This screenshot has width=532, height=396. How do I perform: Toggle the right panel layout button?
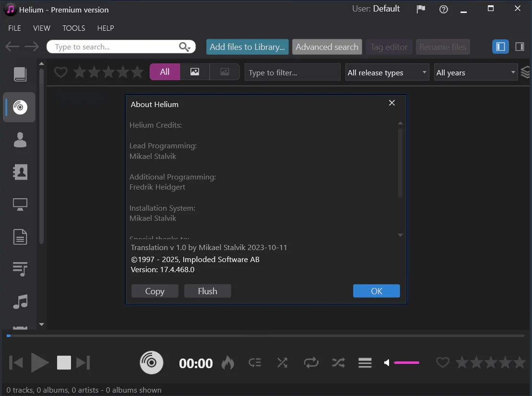coord(520,47)
